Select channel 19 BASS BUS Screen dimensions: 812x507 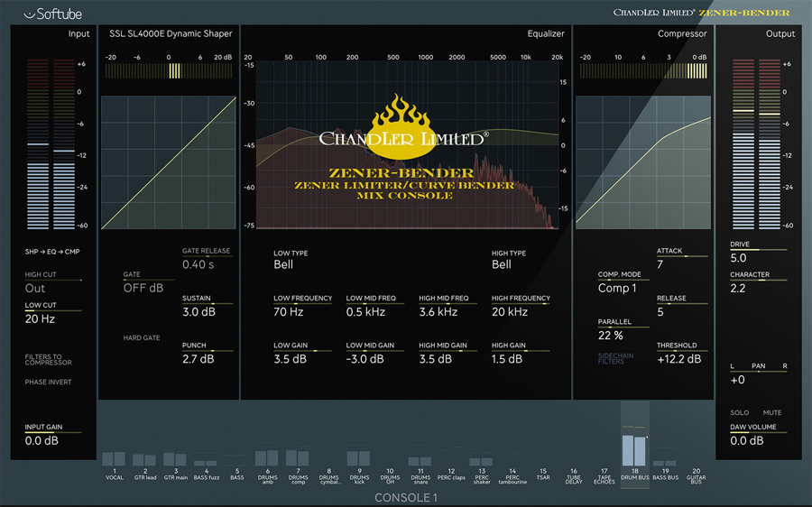[665, 475]
